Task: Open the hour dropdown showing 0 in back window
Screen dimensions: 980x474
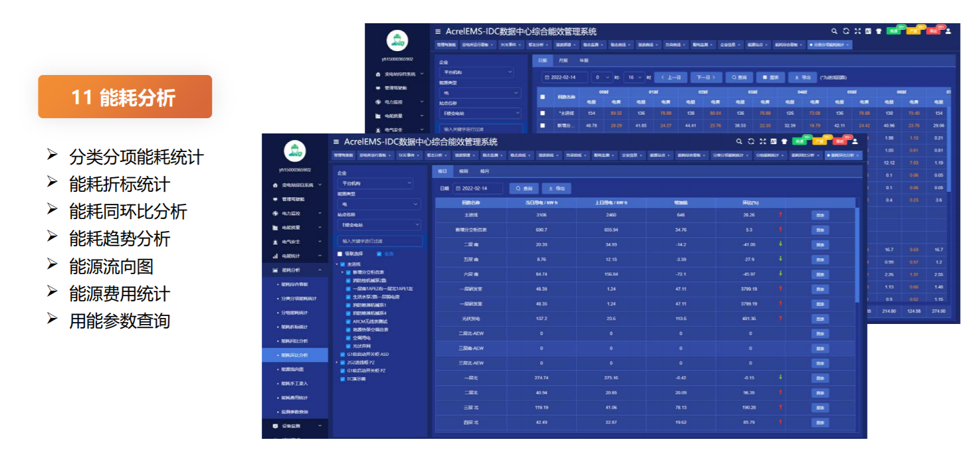Action: click(602, 77)
